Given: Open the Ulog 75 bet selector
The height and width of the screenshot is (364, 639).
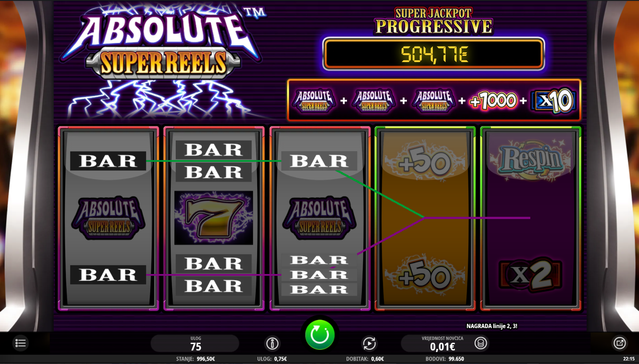Looking at the screenshot, I should (x=195, y=343).
